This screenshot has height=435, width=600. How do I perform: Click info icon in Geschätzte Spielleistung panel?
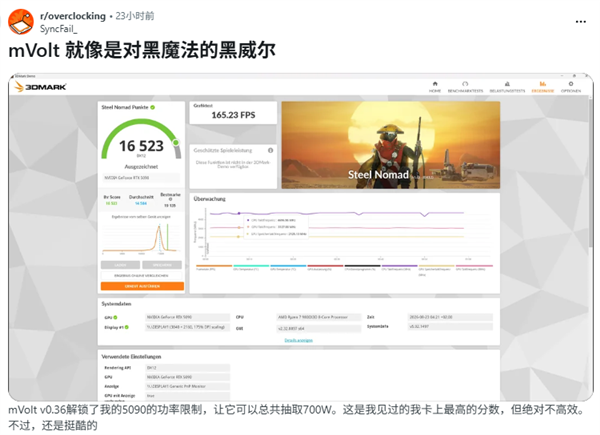tap(271, 150)
